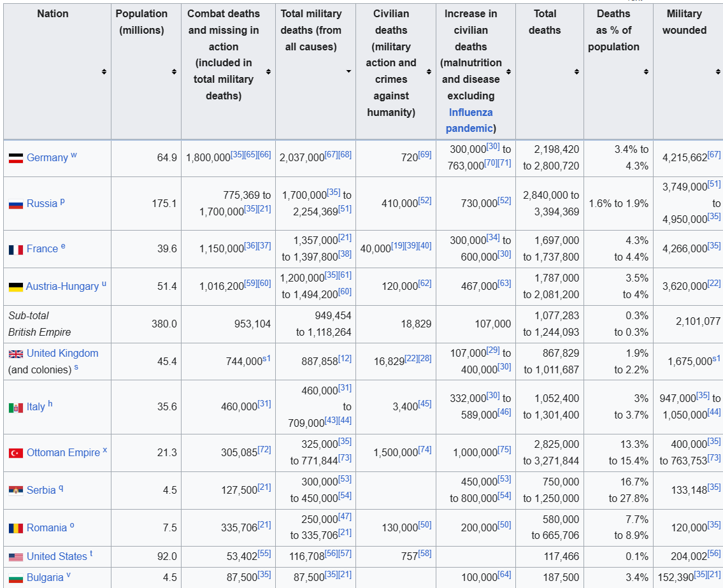Select Sub-total population value 380.0
Image resolution: width=723 pixels, height=588 pixels.
(164, 324)
